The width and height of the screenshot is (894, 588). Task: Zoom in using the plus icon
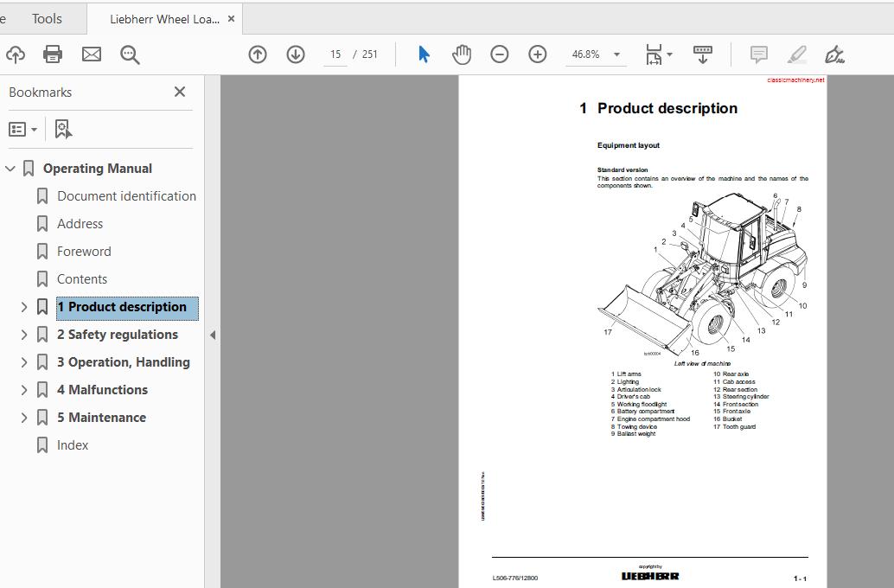(537, 54)
